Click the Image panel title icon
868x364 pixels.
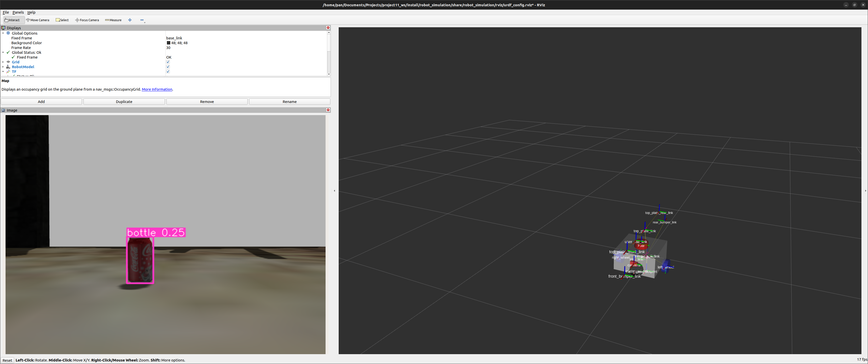tap(3, 110)
